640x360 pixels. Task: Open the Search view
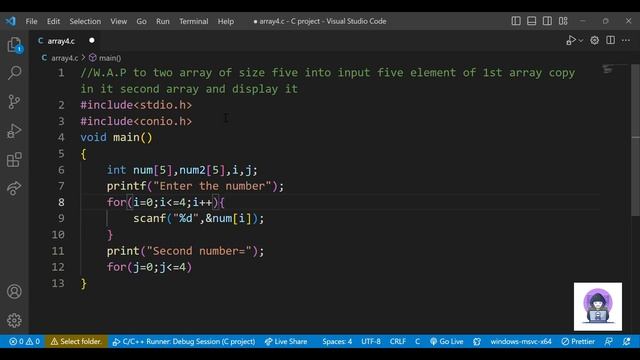click(14, 73)
